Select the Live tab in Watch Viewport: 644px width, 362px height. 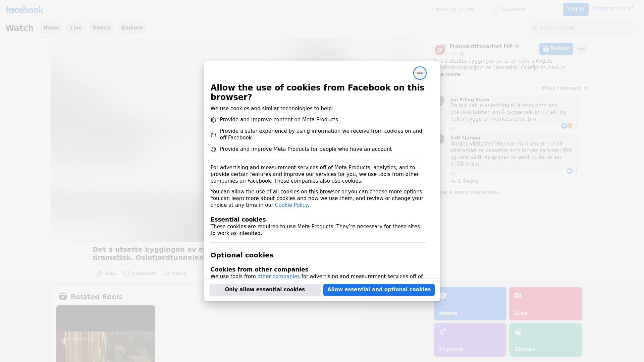(76, 28)
